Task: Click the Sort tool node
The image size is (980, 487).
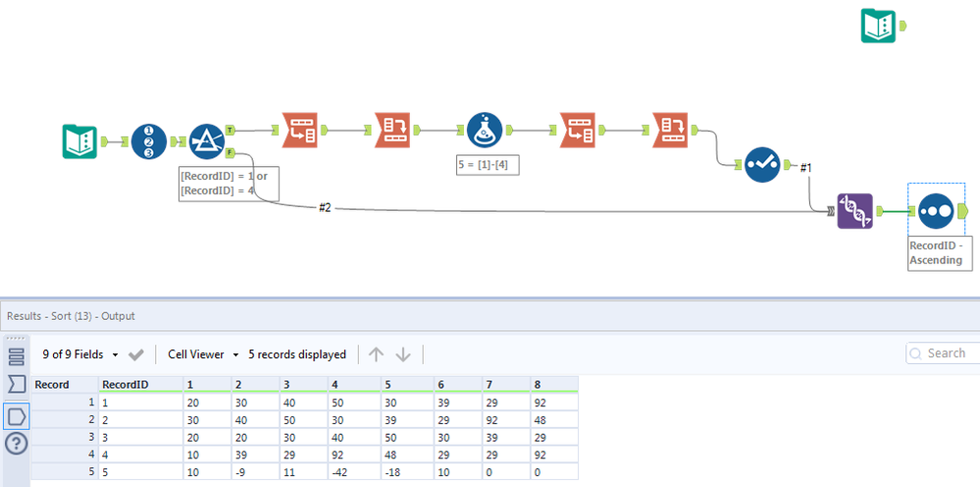Action: pos(936,211)
